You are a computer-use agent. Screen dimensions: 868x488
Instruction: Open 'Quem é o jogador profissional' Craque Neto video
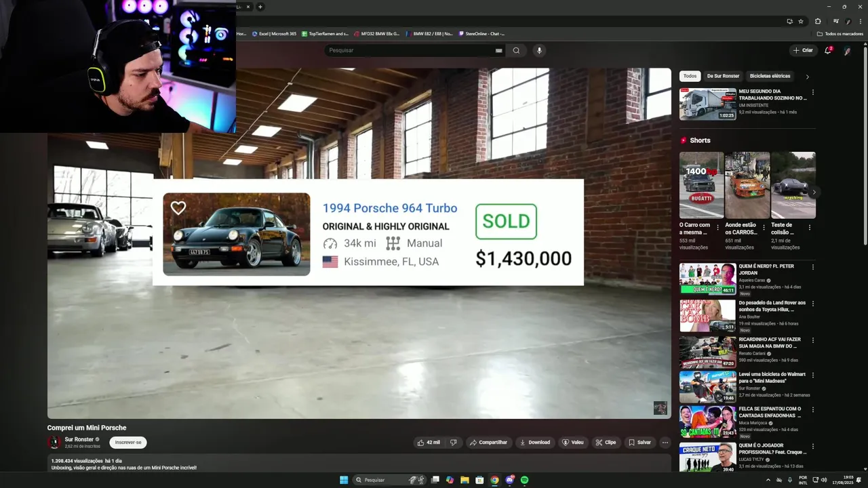coord(707,458)
